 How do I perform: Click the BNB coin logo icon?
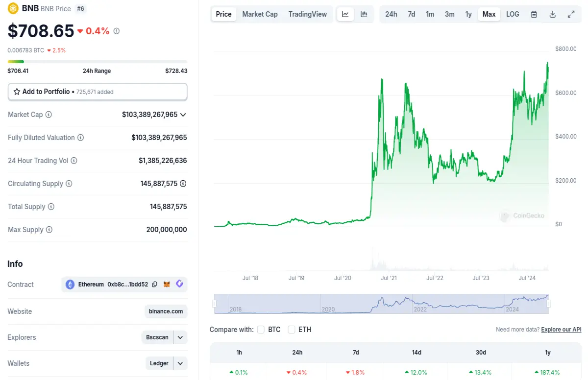pyautogui.click(x=13, y=8)
